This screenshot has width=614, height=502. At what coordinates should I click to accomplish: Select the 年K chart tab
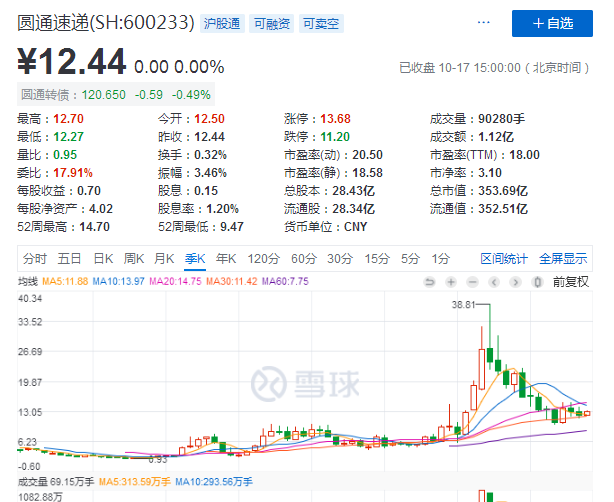(226, 259)
